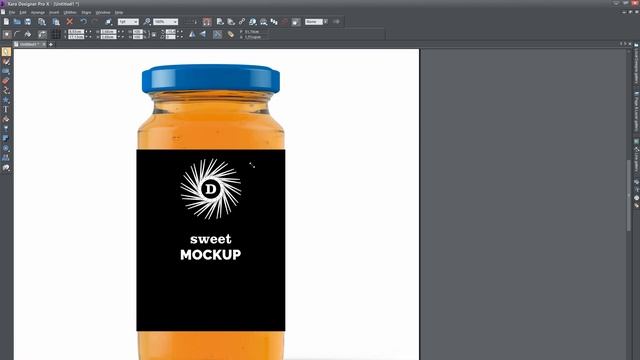Click the rotation angle input field
The width and height of the screenshot is (640, 360).
[x=171, y=32]
